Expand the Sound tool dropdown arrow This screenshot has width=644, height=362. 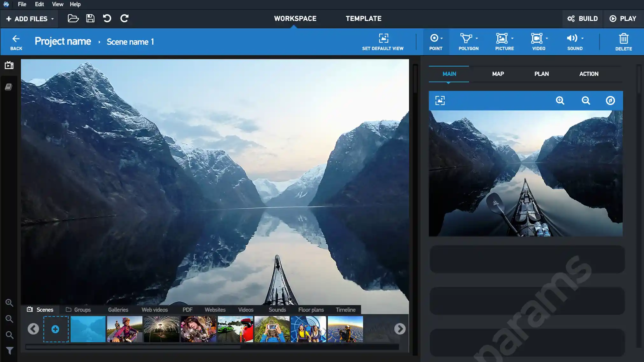[x=582, y=38]
